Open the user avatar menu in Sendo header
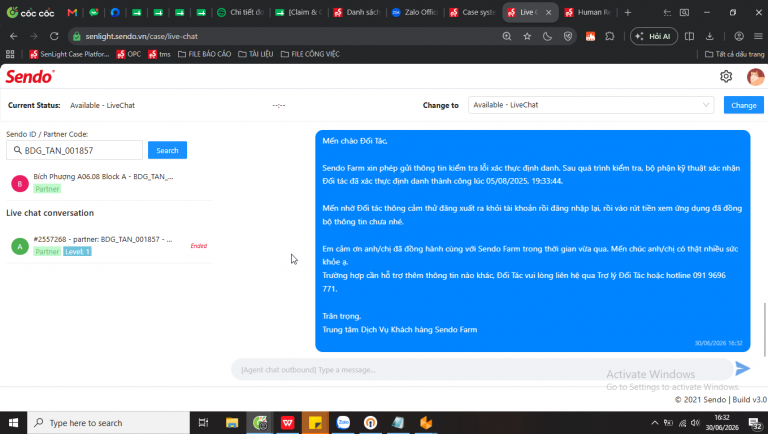This screenshot has height=434, width=768. coord(755,77)
